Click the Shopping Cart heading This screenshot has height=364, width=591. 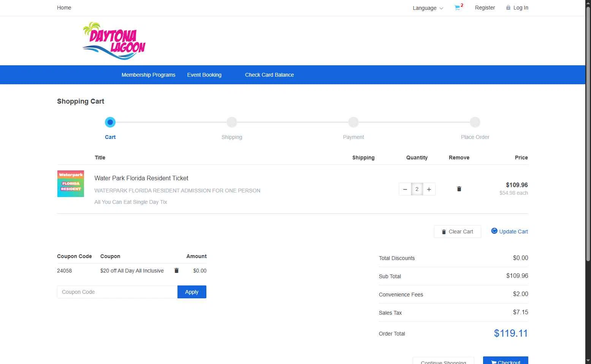[81, 101]
